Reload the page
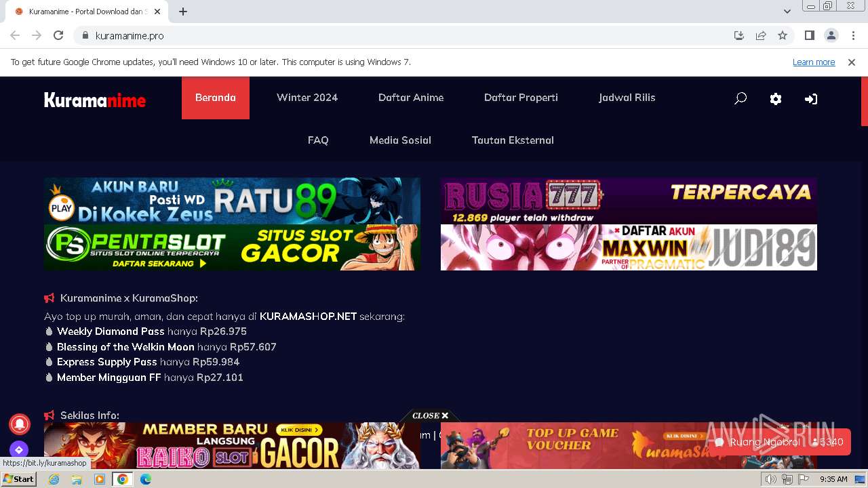Viewport: 868px width, 488px height. tap(58, 35)
